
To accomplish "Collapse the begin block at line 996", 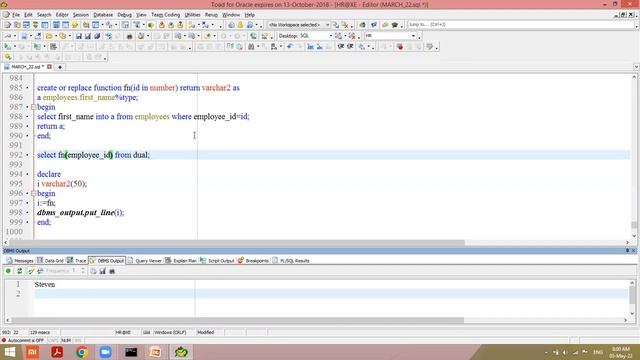I will coord(33,193).
